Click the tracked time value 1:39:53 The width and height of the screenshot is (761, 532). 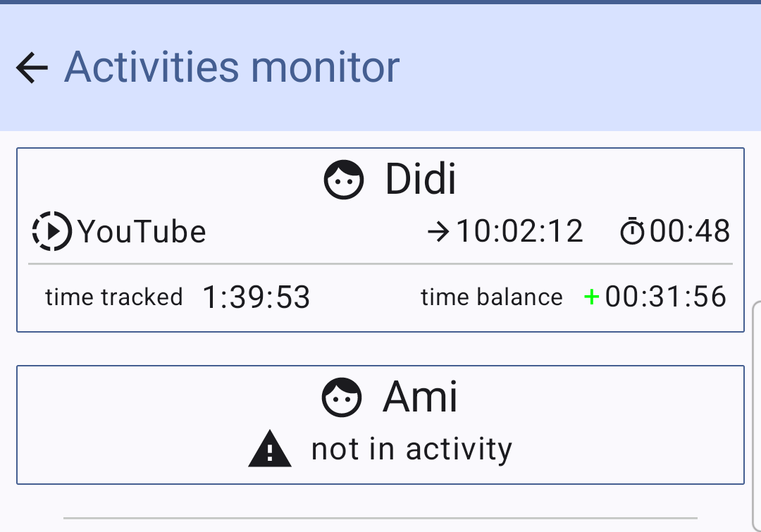tap(256, 297)
